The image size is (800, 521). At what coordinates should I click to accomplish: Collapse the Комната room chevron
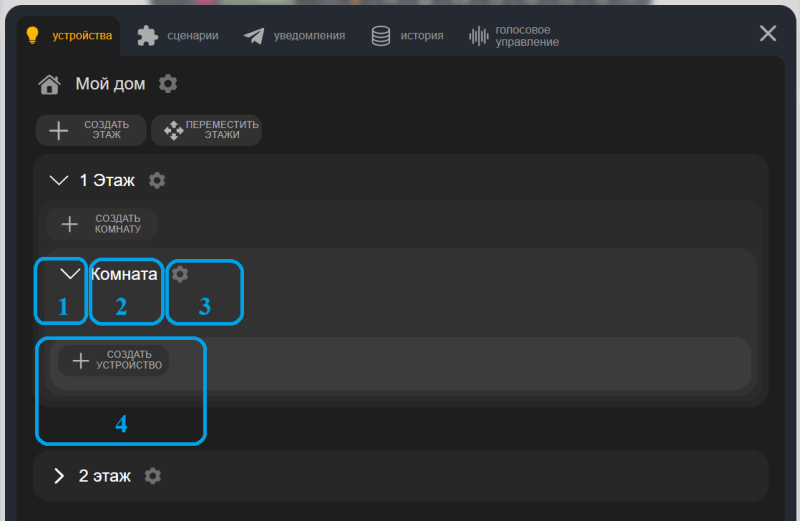click(x=70, y=274)
